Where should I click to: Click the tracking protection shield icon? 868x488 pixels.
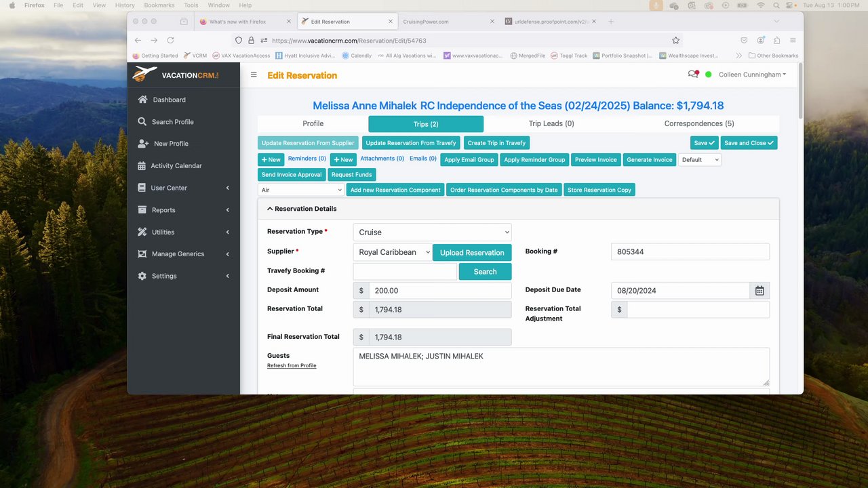pyautogui.click(x=239, y=40)
